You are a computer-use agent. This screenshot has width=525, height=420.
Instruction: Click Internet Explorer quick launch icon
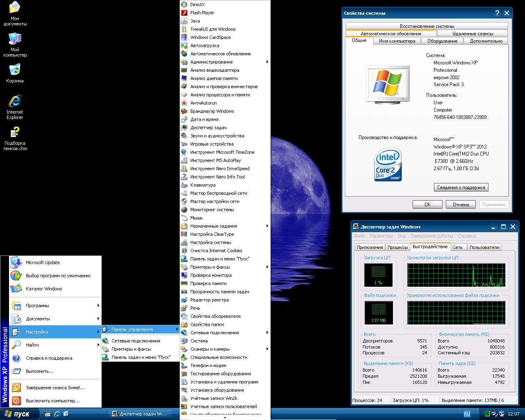tap(57, 414)
